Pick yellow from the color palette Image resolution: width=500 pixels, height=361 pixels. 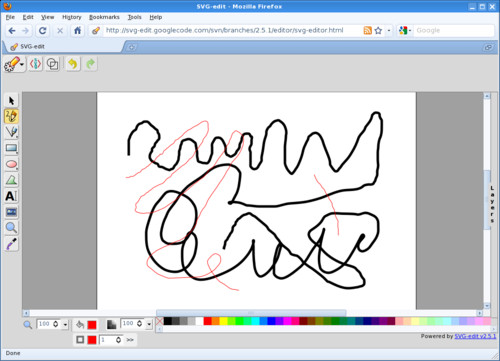pos(223,321)
